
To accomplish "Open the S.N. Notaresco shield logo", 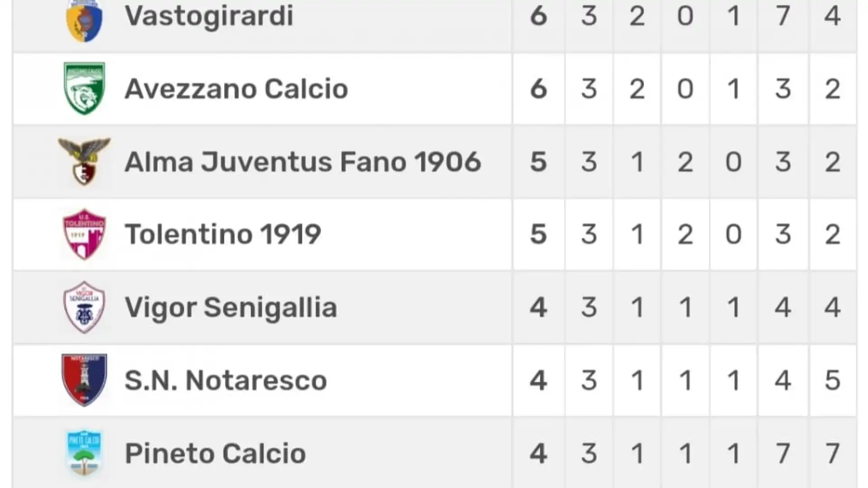I will pos(85,380).
